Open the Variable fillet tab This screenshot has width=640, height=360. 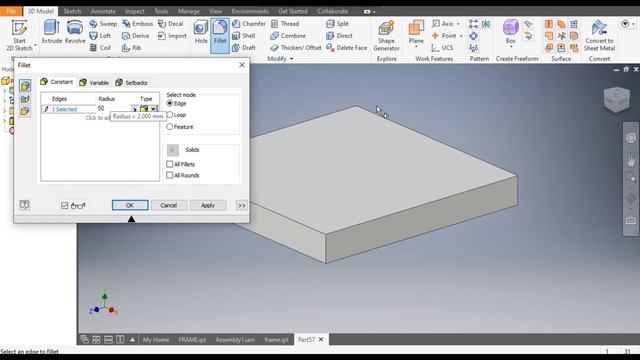pos(95,82)
